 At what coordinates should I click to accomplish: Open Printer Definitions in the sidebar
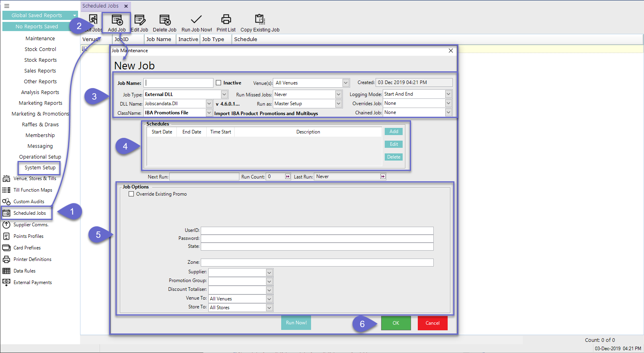[32, 259]
